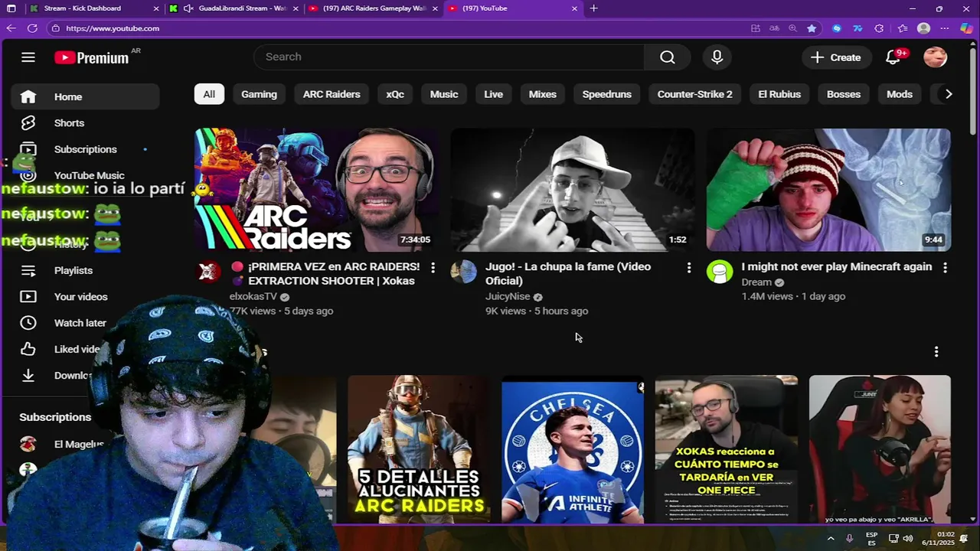Viewport: 980px width, 551px height.
Task: Click the Create button
Action: point(836,57)
